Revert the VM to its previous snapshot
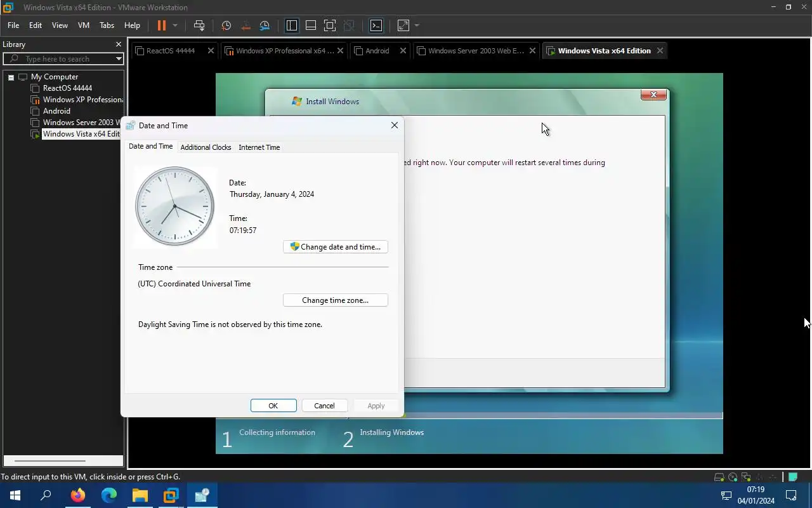The image size is (812, 508). click(246, 25)
